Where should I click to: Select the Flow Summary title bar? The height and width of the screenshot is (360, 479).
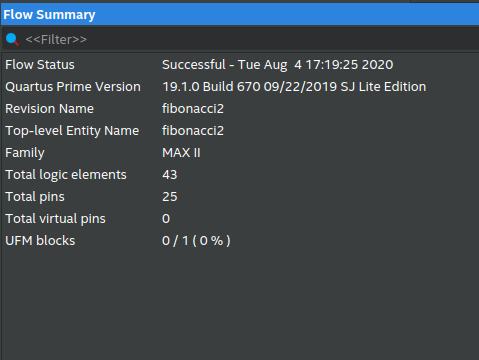click(240, 15)
